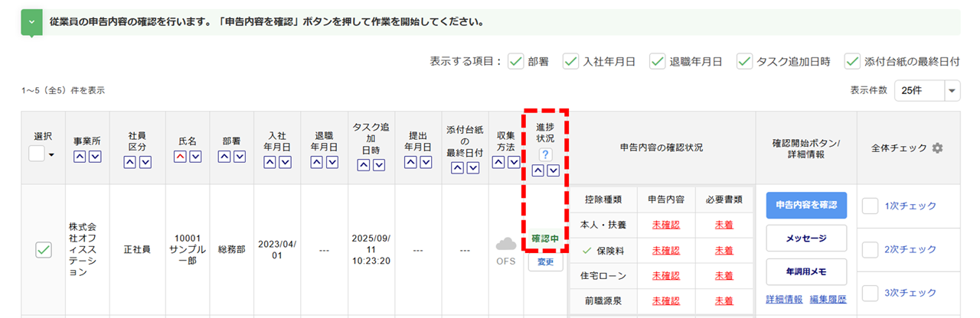Uncheck the 部署 display item checkbox
The image size is (980, 318).
pos(516,62)
